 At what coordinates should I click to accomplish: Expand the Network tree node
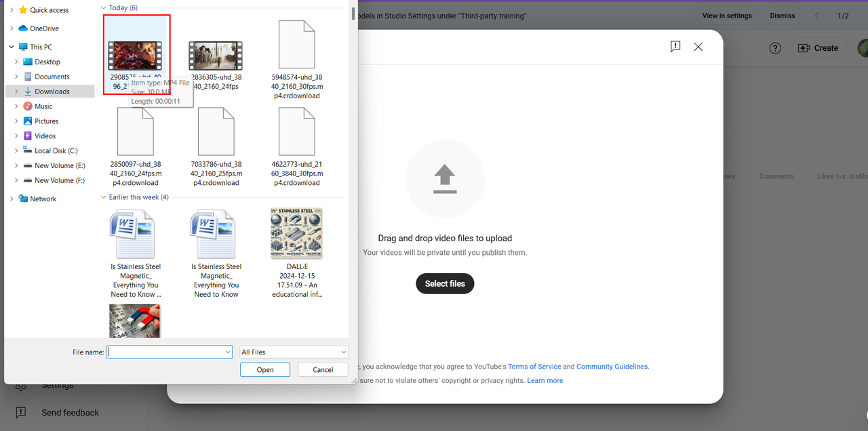pyautogui.click(x=12, y=199)
